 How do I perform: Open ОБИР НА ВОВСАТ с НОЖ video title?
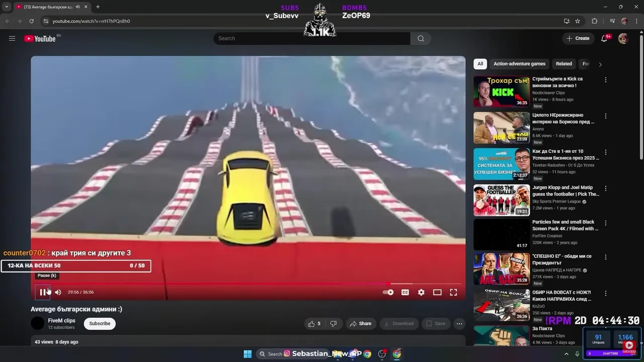click(562, 296)
